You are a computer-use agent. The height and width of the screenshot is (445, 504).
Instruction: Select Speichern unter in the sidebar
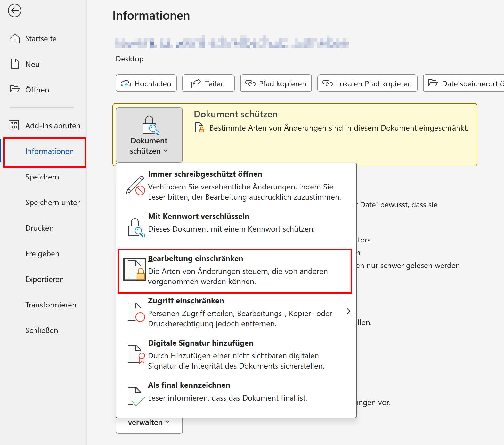[43, 203]
